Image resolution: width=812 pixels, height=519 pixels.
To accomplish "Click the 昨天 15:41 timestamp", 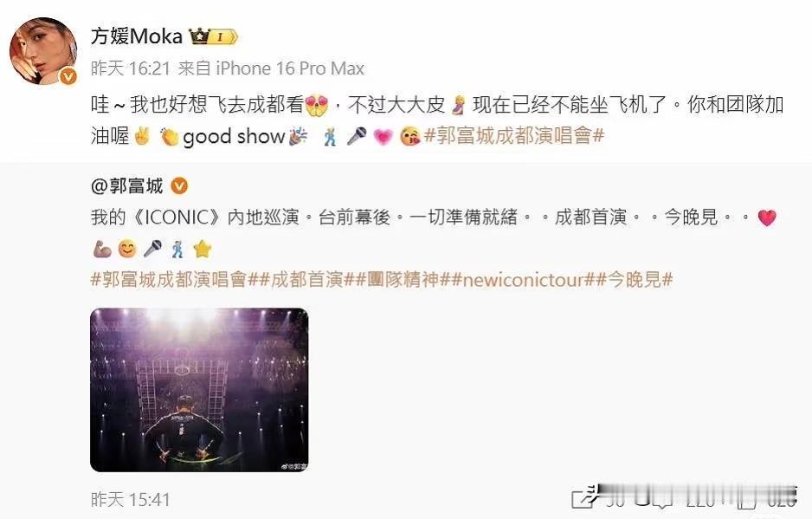I will click(130, 499).
